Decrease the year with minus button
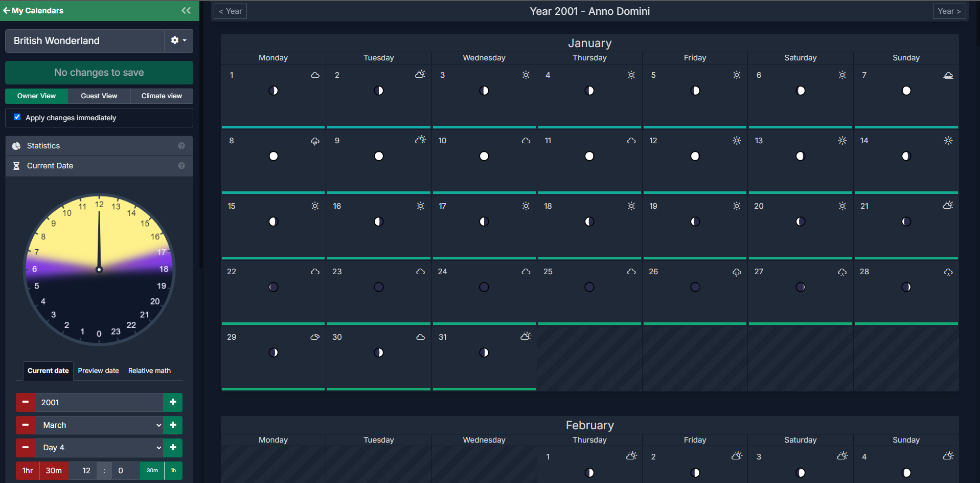The image size is (980, 483). (26, 403)
